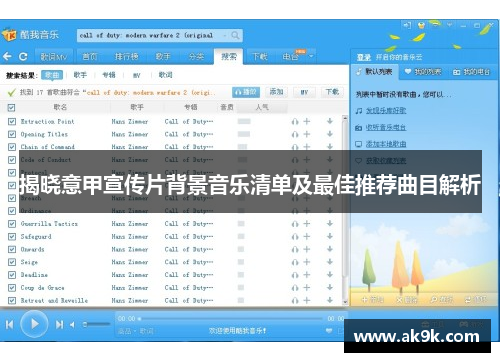Switch to the 歌词MV tab

pos(54,57)
